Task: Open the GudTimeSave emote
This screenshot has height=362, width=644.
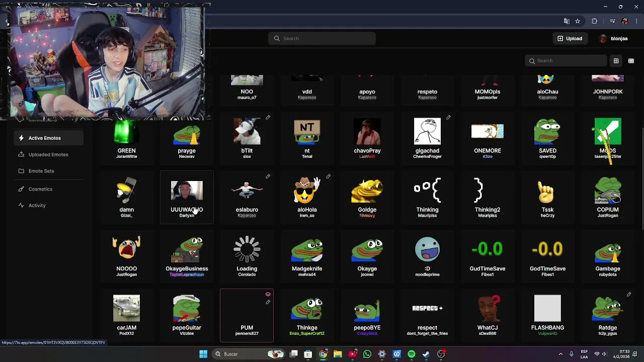Action: tap(488, 256)
